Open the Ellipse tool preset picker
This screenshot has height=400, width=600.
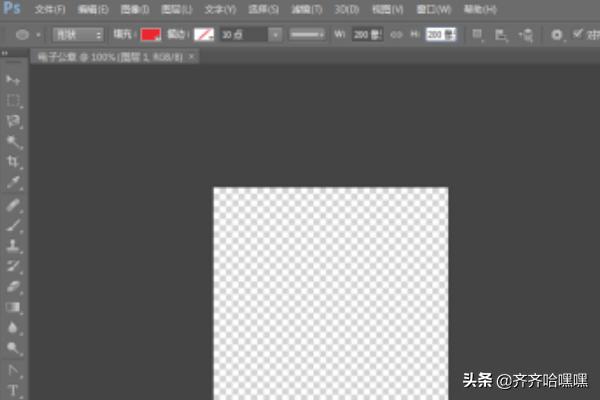[28, 35]
